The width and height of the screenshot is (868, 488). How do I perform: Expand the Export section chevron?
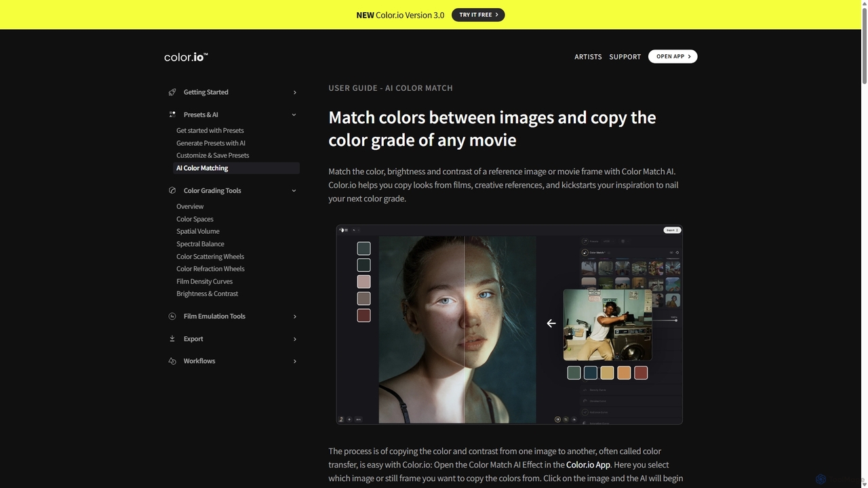tap(294, 339)
